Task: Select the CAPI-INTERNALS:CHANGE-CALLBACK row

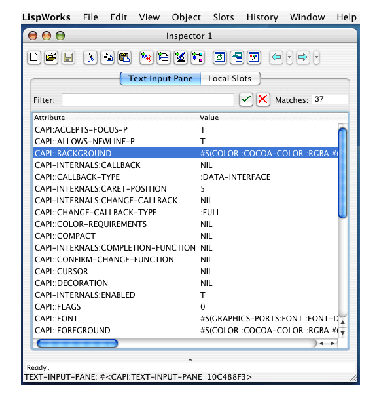Action: (x=185, y=200)
